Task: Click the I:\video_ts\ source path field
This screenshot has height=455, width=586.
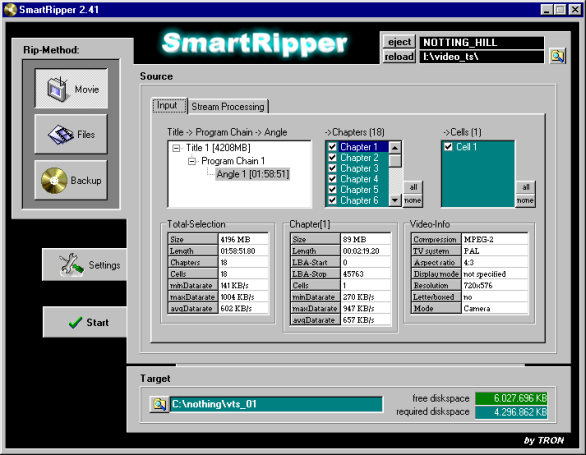Action: click(x=481, y=57)
